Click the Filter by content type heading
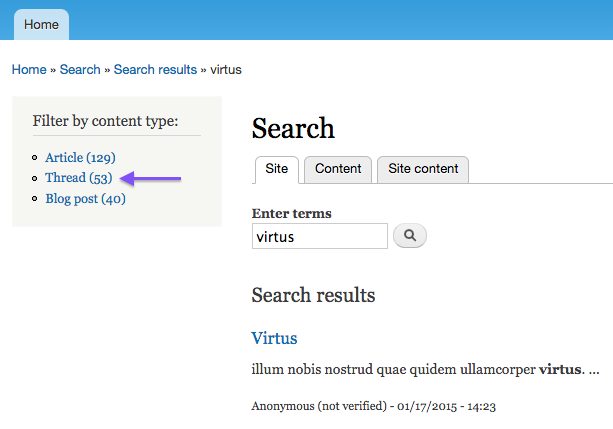This screenshot has height=429, width=613. click(x=105, y=121)
